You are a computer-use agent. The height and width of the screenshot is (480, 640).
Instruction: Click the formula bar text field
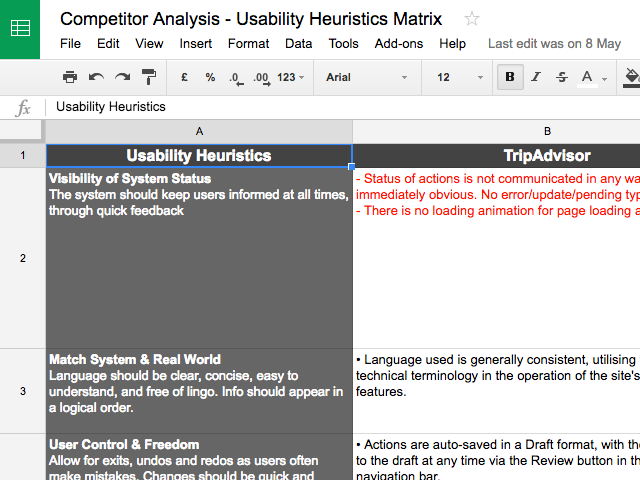[343, 107]
